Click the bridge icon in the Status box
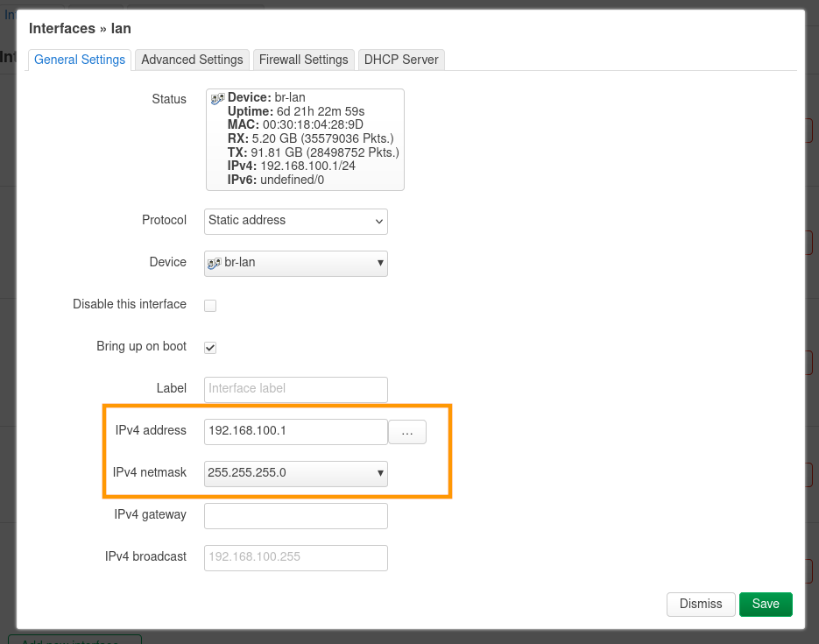The height and width of the screenshot is (644, 819). tap(217, 99)
